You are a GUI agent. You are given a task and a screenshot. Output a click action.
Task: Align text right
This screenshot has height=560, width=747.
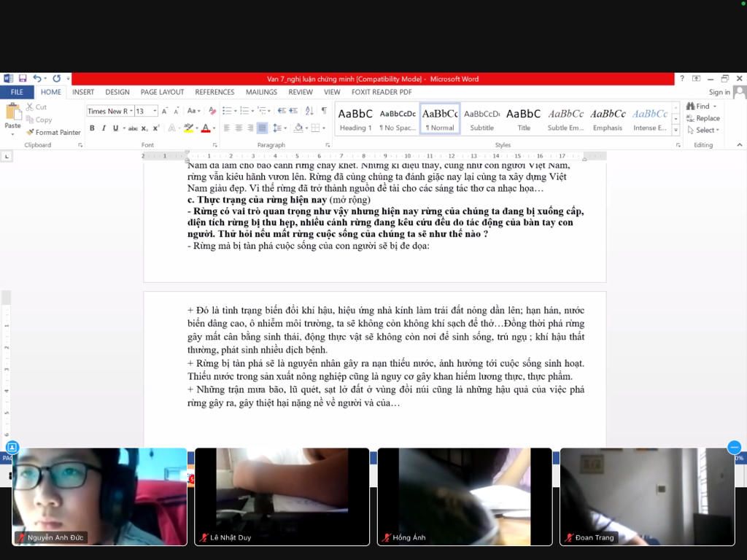[250, 128]
